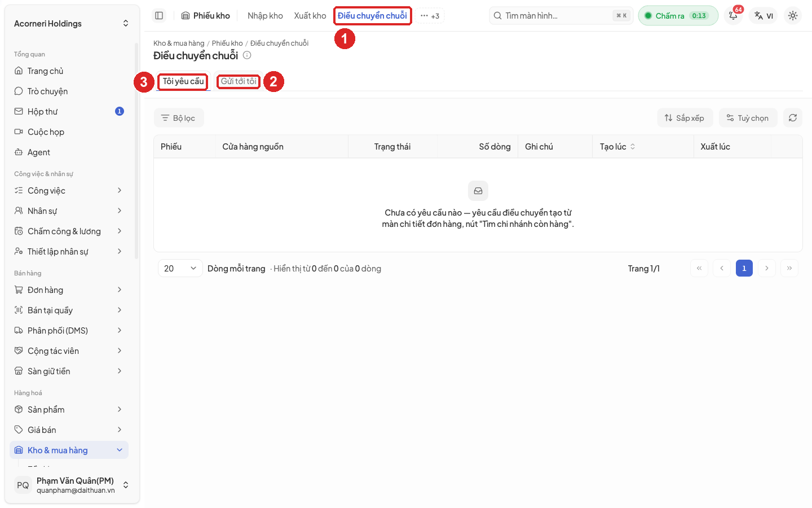Expand the Đơn hàng menu
Image resolution: width=812 pixels, height=508 pixels.
[x=69, y=290]
